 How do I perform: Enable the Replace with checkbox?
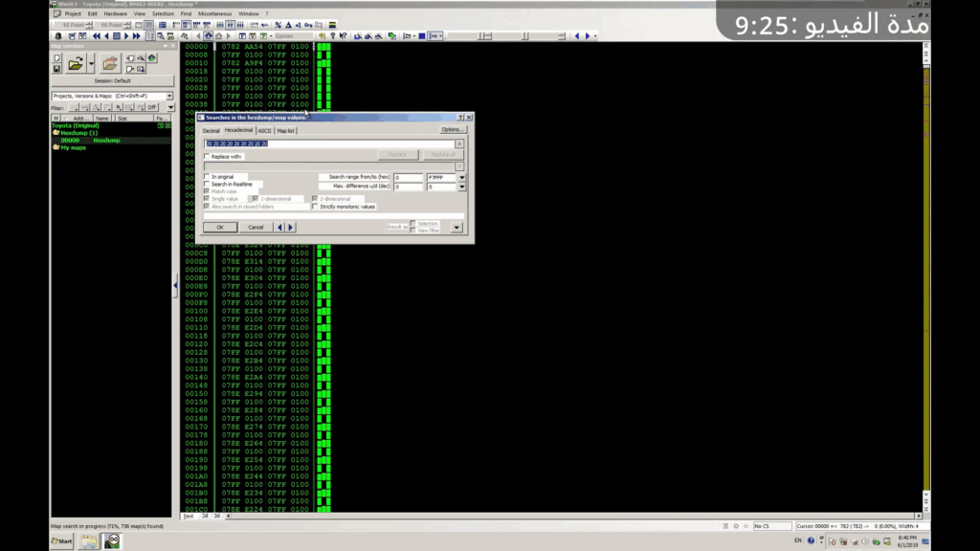[207, 156]
